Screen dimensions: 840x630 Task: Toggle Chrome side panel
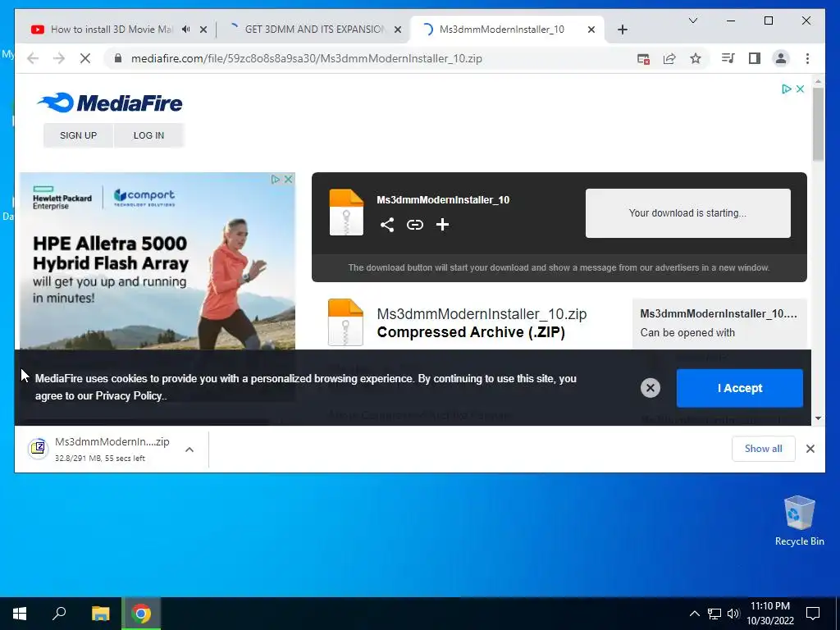coord(755,58)
